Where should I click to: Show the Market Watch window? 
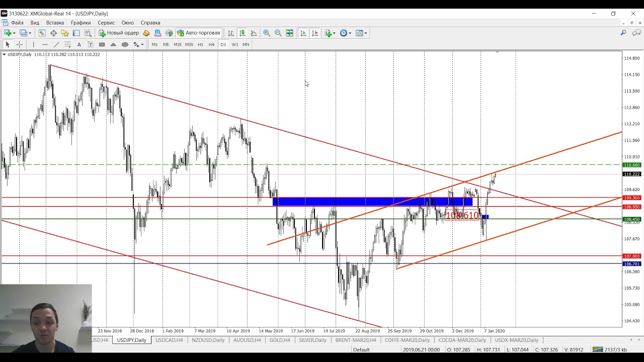click(42, 33)
